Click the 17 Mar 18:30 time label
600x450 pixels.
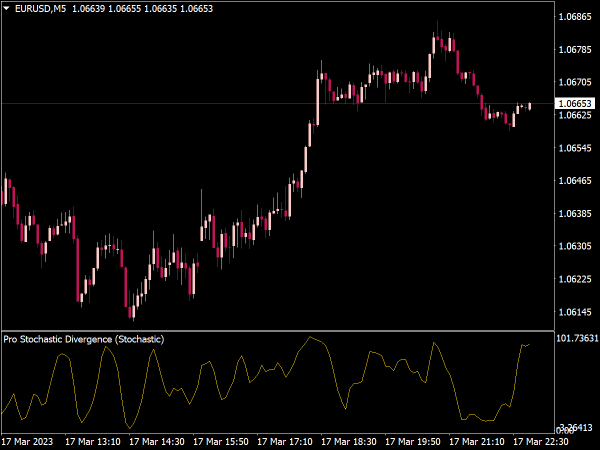click(349, 442)
